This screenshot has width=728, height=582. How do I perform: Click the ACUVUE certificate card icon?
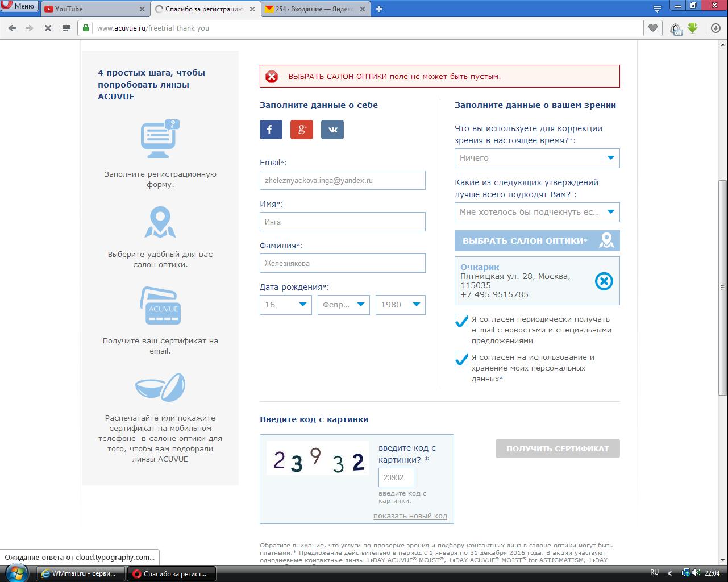pyautogui.click(x=160, y=306)
